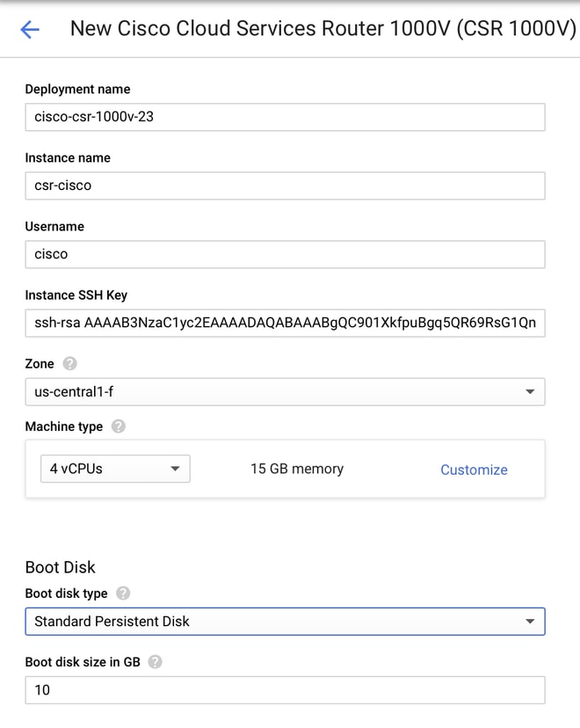
Task: Open the Machine type help icon
Action: (x=119, y=426)
